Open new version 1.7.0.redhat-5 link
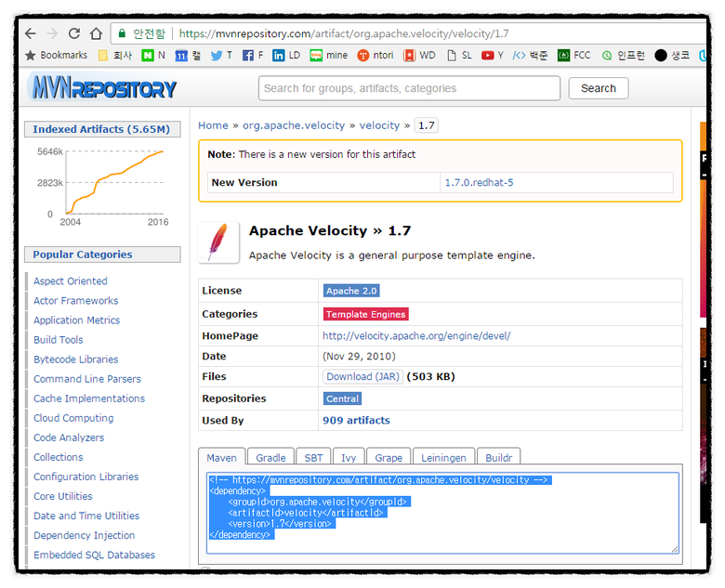Screen dimensions: 725x588 479,183
